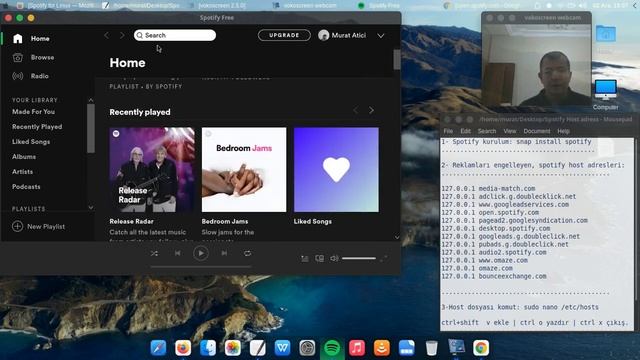Open the File menu in Mousepad
The width and height of the screenshot is (640, 360).
point(448,131)
